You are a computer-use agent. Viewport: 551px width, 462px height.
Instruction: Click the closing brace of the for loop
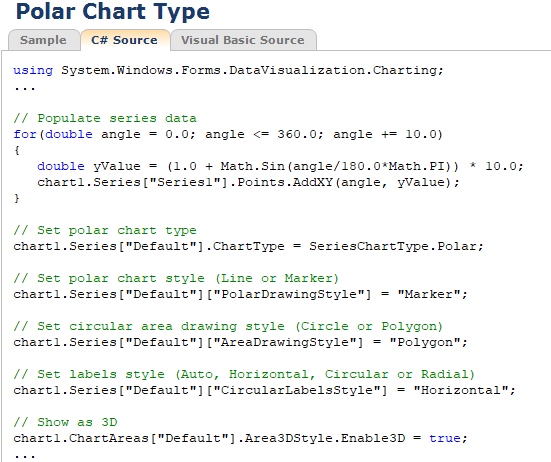point(17,198)
